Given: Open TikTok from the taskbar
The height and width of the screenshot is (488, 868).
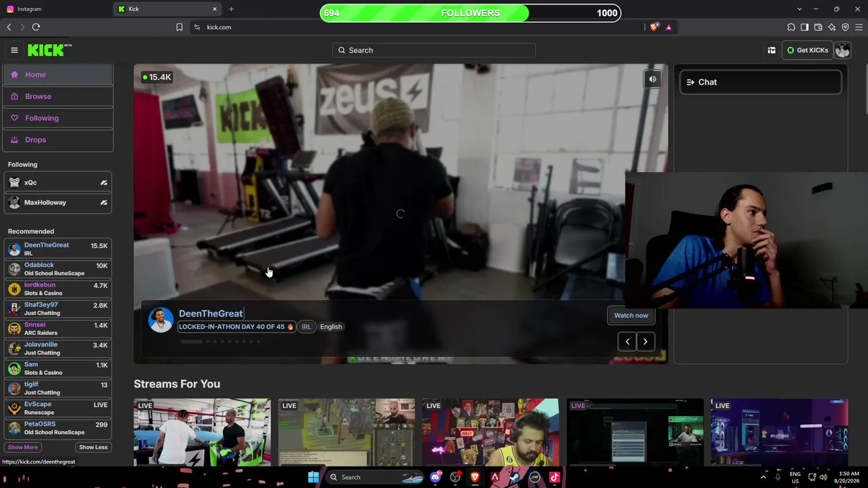Looking at the screenshot, I should [555, 477].
